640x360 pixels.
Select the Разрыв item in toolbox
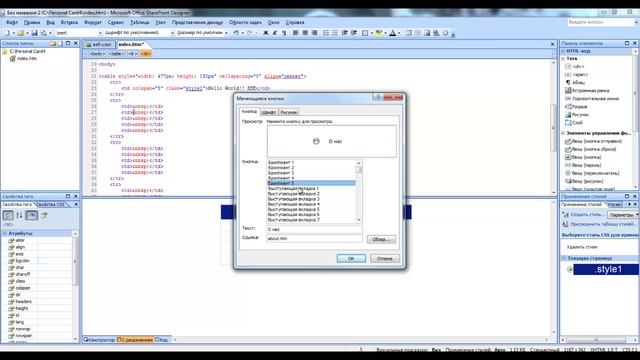(x=576, y=107)
